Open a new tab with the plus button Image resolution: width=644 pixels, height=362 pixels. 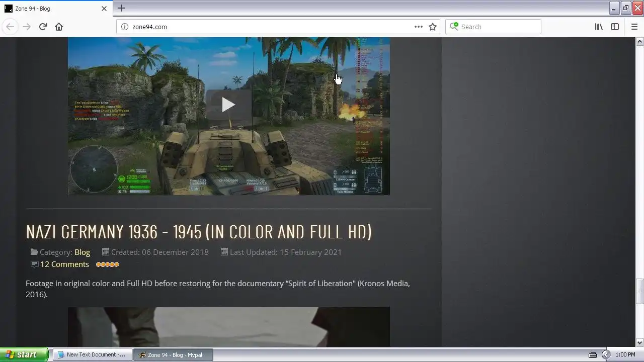click(121, 8)
